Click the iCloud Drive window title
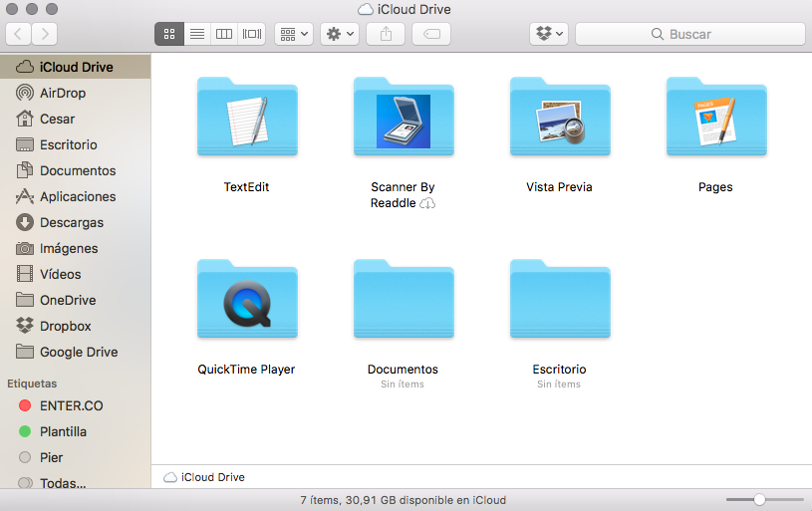Viewport: 812px width, 511px height. coord(405,9)
